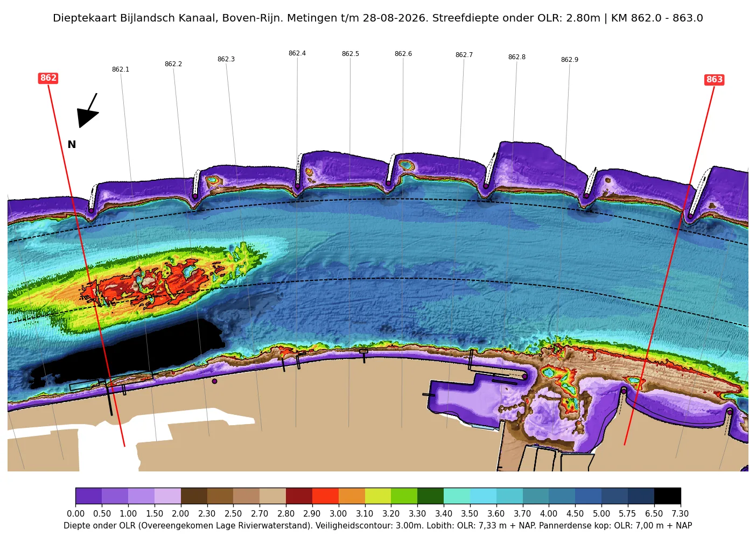This screenshot has width=756, height=536.
Task: Click the bold N compass letter
Action: [x=72, y=145]
